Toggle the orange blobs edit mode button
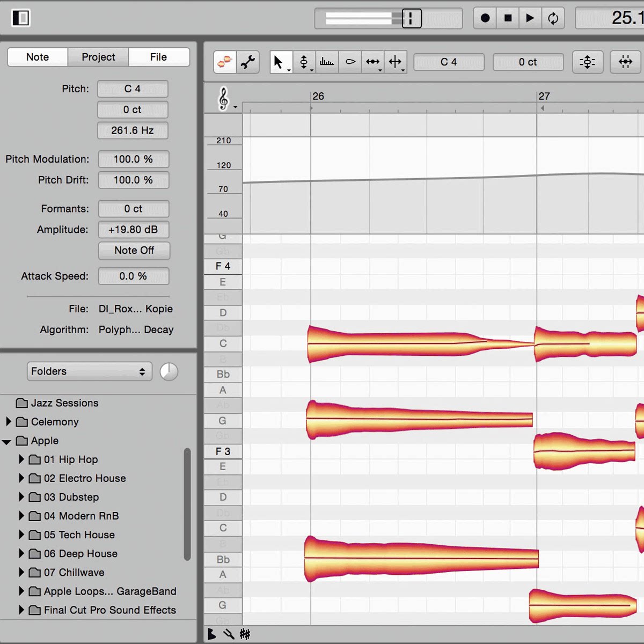This screenshot has height=644, width=644. 224,62
